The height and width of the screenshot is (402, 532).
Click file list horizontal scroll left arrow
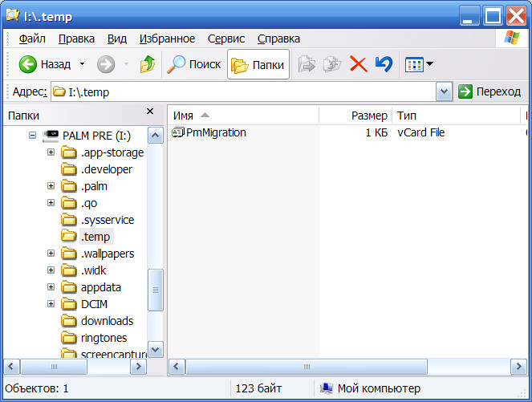coord(177,367)
